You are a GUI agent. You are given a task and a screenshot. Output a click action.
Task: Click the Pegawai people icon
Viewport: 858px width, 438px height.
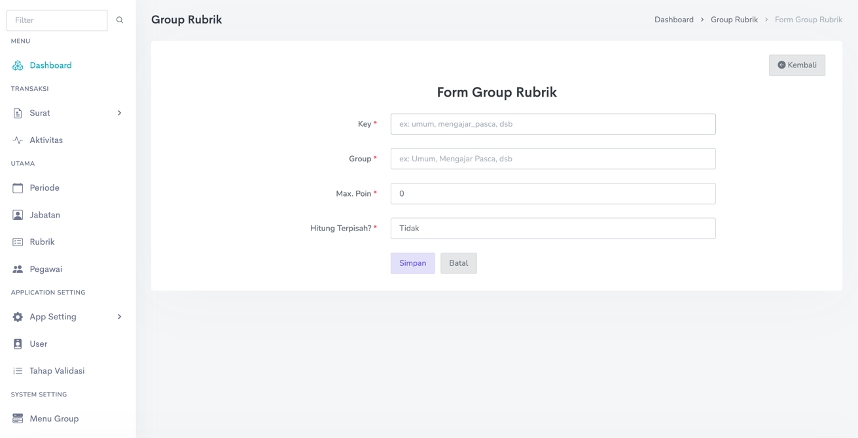pos(18,269)
